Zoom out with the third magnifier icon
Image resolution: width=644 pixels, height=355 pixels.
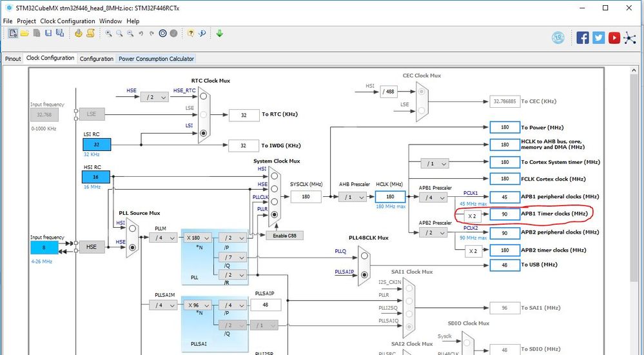(130, 34)
